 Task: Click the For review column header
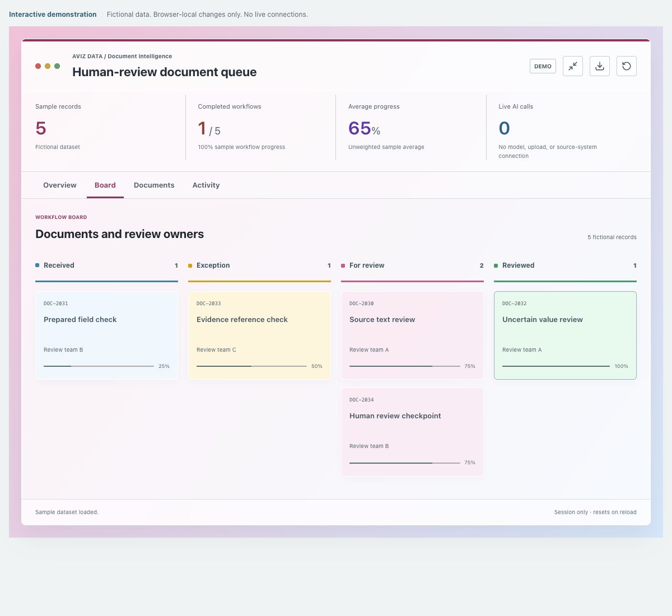412,265
